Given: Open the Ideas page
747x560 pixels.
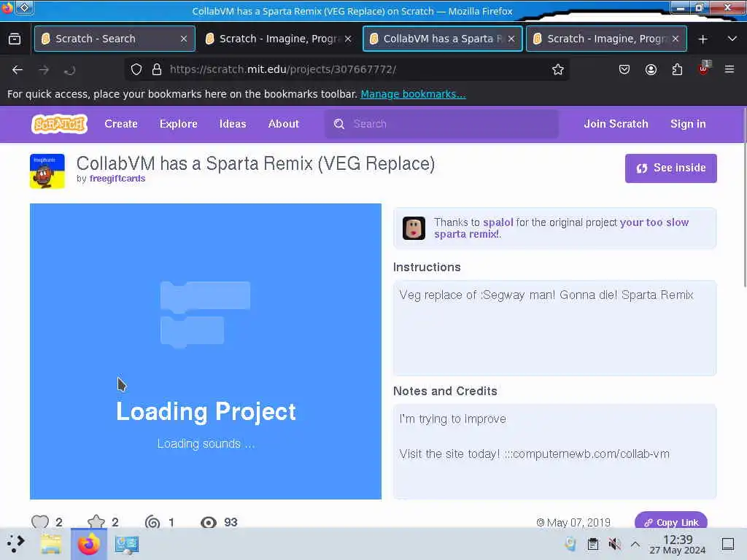Looking at the screenshot, I should pyautogui.click(x=233, y=124).
